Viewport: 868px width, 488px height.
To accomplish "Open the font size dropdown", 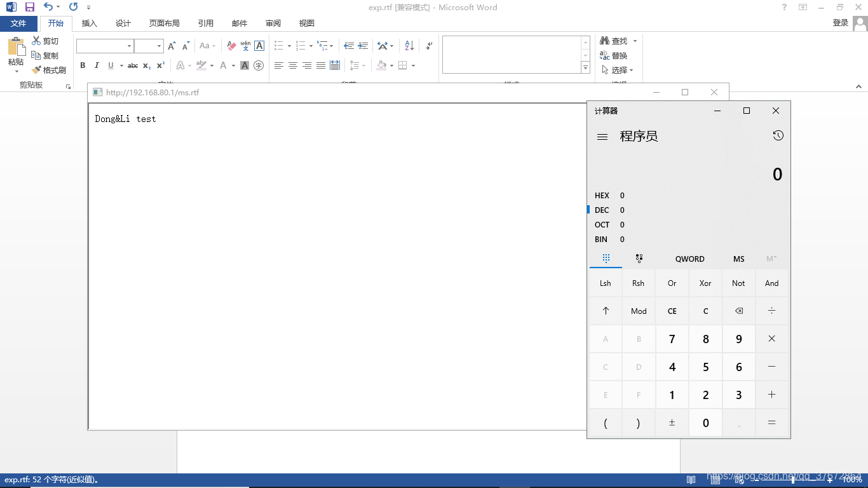I will [159, 46].
